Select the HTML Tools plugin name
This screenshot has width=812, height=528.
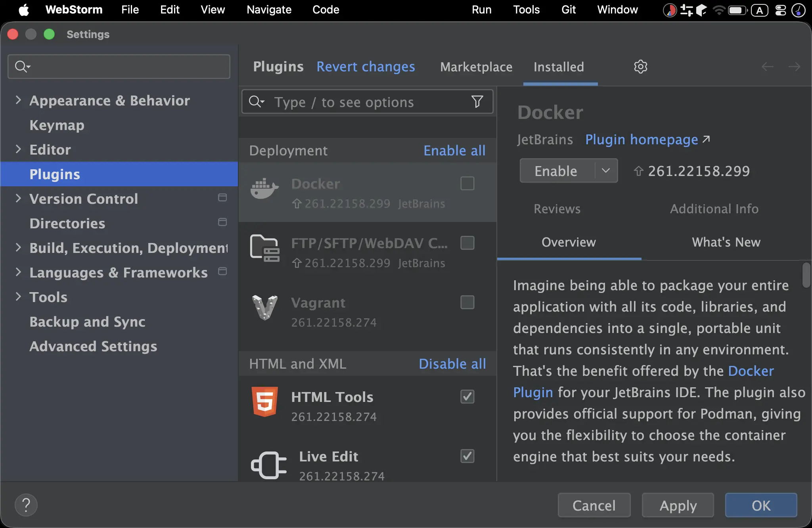tap(332, 397)
